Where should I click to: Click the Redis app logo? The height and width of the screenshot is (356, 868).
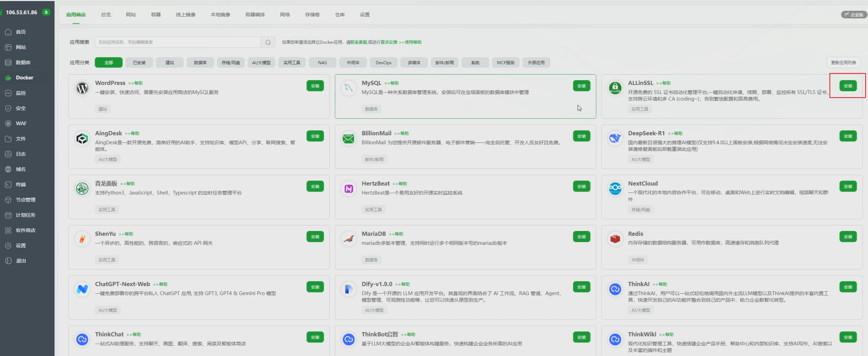(615, 239)
